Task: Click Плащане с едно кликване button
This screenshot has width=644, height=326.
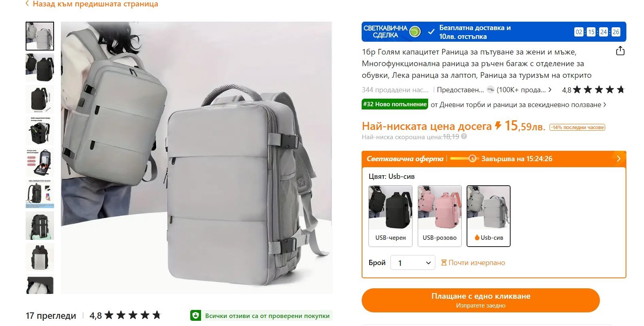Action: 481,300
